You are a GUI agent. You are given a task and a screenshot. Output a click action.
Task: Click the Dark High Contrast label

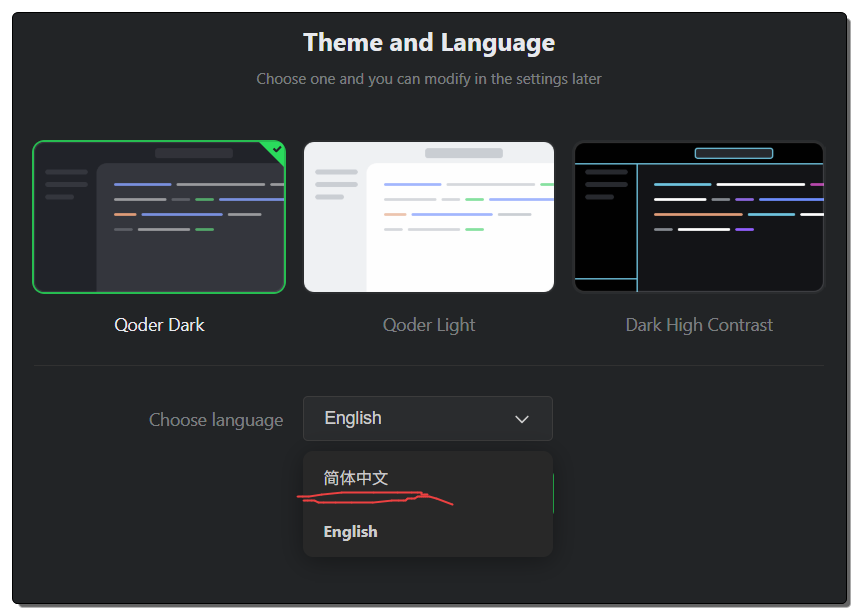tap(699, 325)
